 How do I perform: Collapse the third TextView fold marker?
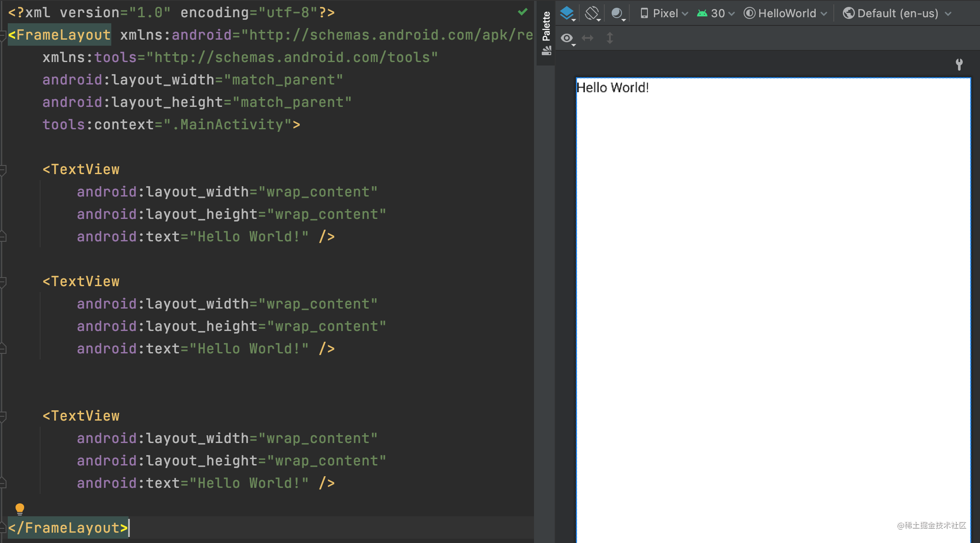tap(3, 416)
